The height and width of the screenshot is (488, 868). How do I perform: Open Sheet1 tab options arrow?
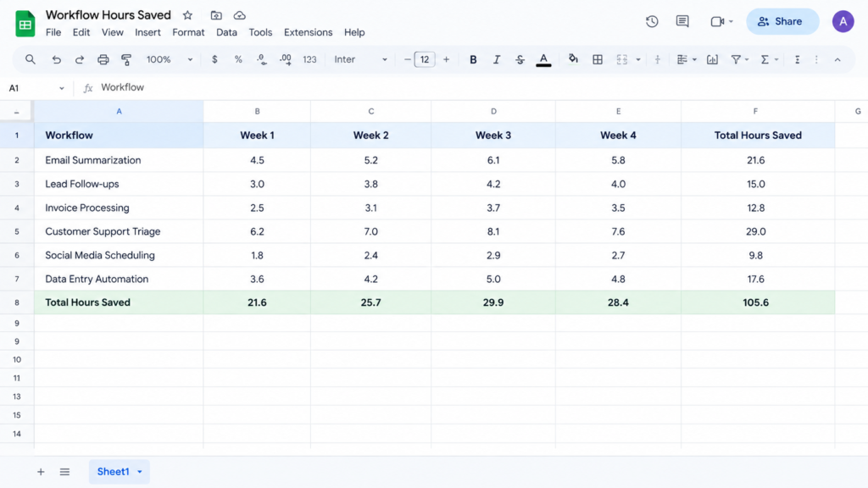click(140, 472)
